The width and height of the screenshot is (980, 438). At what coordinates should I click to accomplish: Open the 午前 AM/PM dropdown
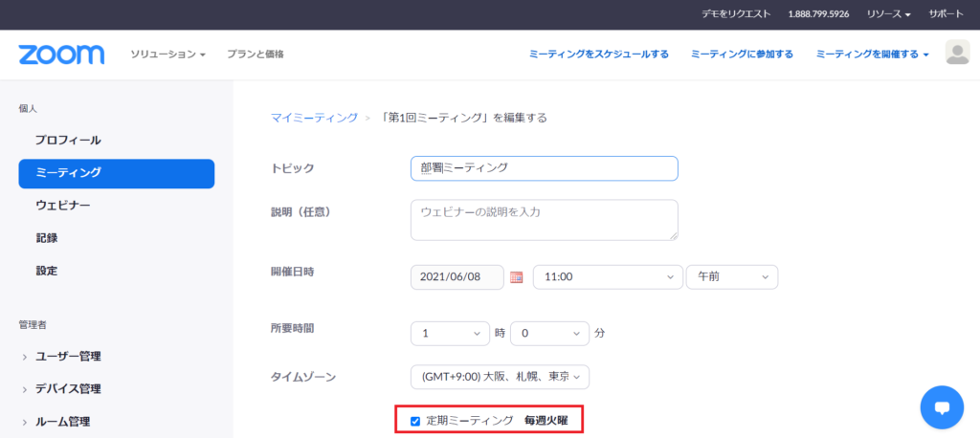click(732, 276)
